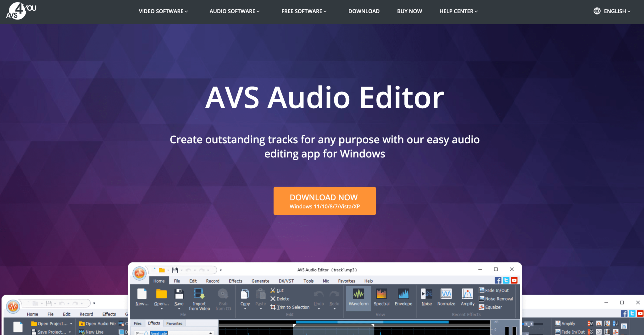Apply the Fade In/Out effect

[x=494, y=290]
